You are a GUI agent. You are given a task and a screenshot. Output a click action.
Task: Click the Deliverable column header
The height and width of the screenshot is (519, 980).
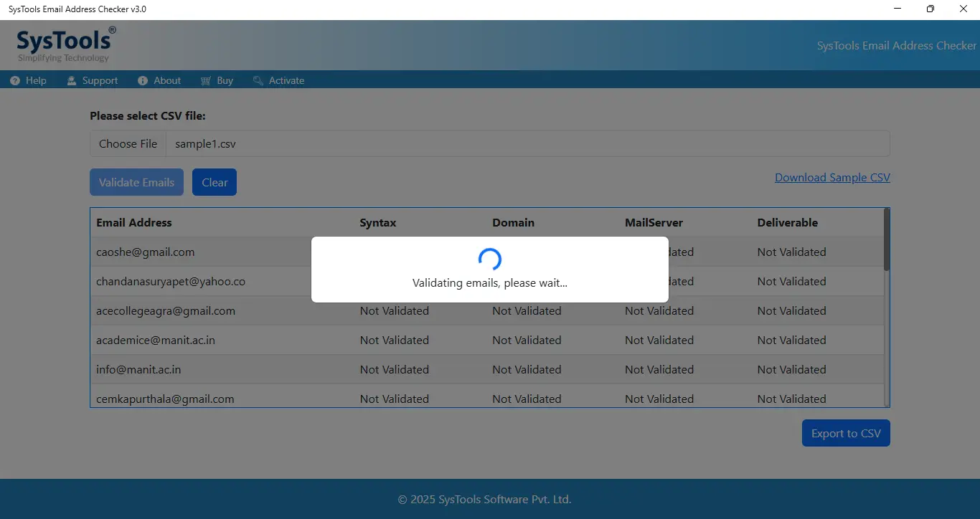coord(788,223)
